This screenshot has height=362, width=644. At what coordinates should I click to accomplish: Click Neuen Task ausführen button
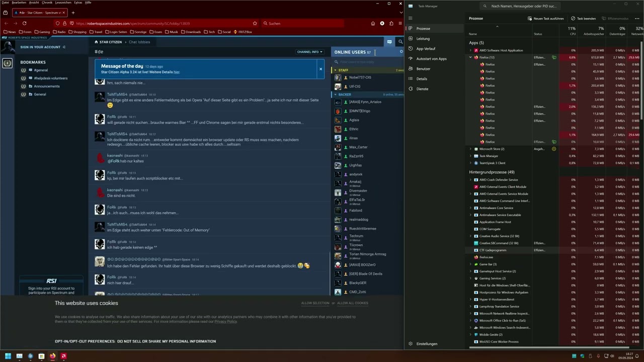click(x=545, y=19)
